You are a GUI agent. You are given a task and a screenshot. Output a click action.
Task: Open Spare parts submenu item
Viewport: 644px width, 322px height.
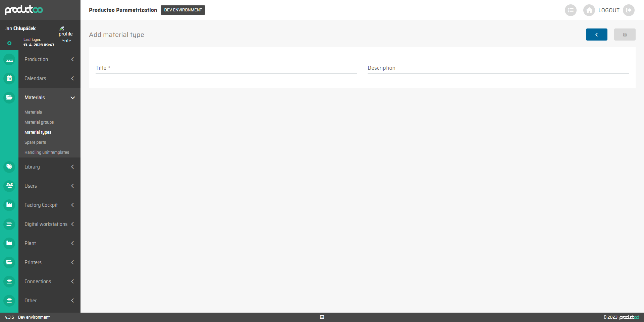(35, 142)
